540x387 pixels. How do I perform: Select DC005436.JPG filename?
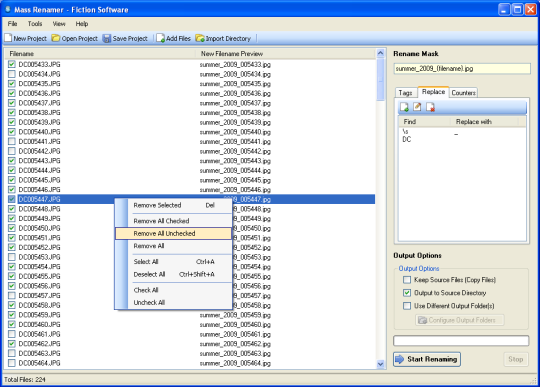pos(39,93)
